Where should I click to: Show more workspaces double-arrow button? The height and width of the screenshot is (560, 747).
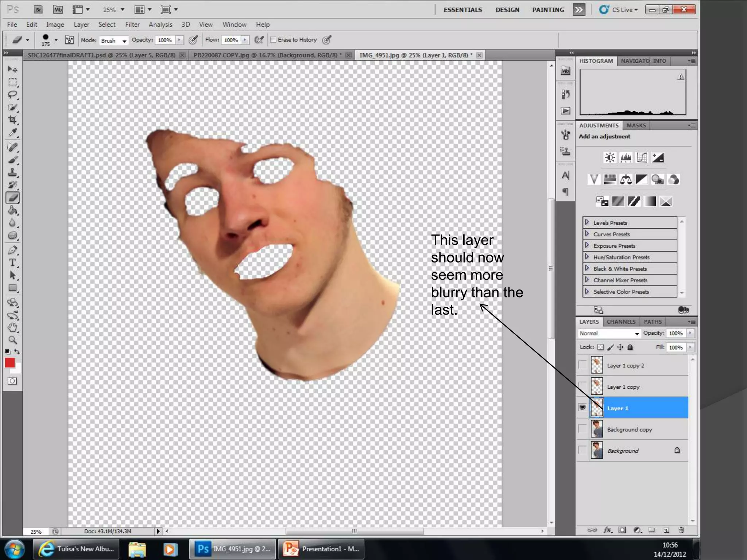click(x=579, y=10)
